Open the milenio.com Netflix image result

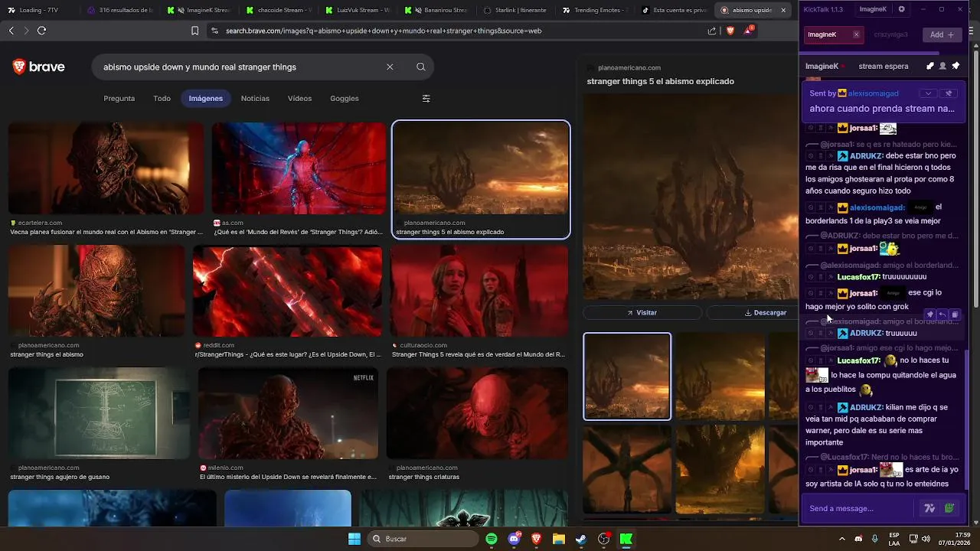(288, 413)
